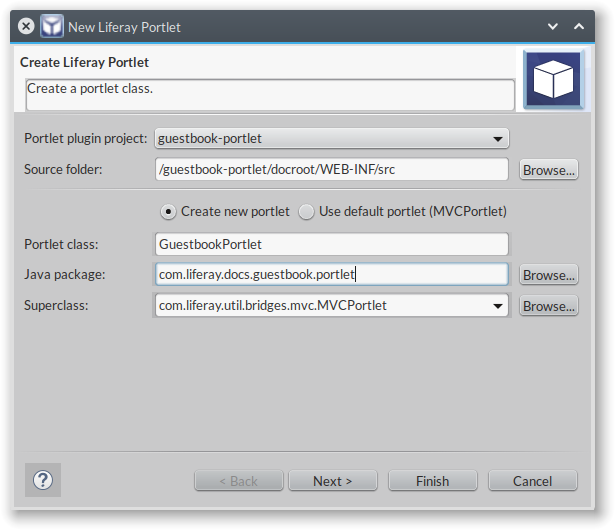Click the white cube wizard banner image
Viewport: 615px width, 530px height.
[x=553, y=79]
